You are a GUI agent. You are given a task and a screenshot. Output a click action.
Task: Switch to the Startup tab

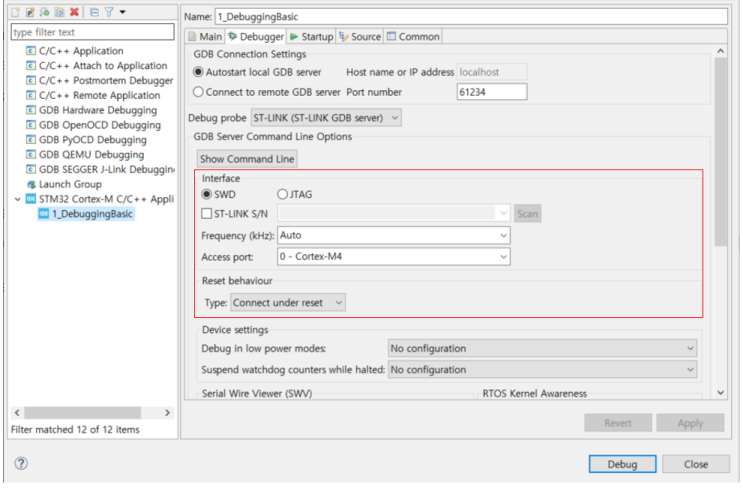coord(311,36)
